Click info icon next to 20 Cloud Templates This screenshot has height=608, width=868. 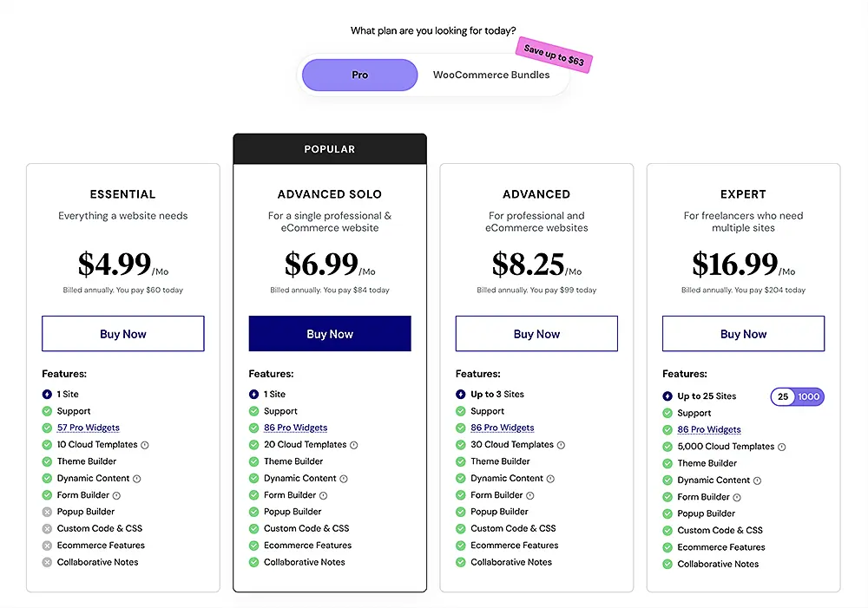click(353, 445)
